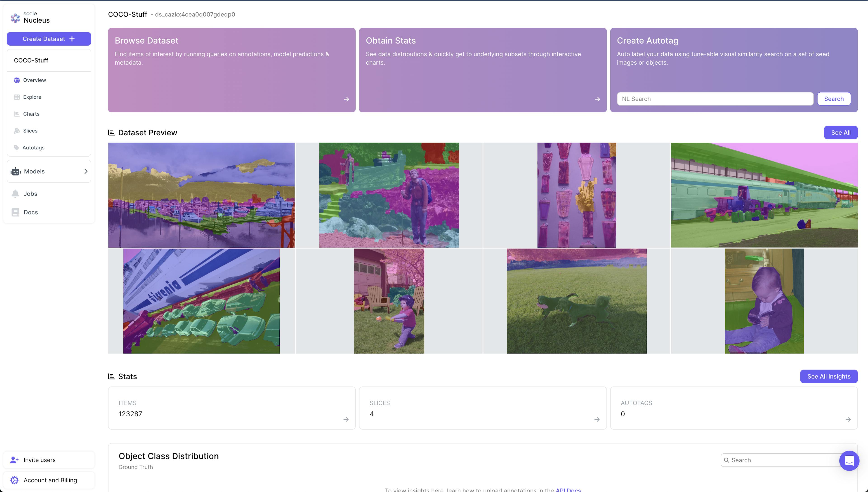The height and width of the screenshot is (492, 868).
Task: Open Browse Dataset card arrow
Action: pyautogui.click(x=346, y=99)
